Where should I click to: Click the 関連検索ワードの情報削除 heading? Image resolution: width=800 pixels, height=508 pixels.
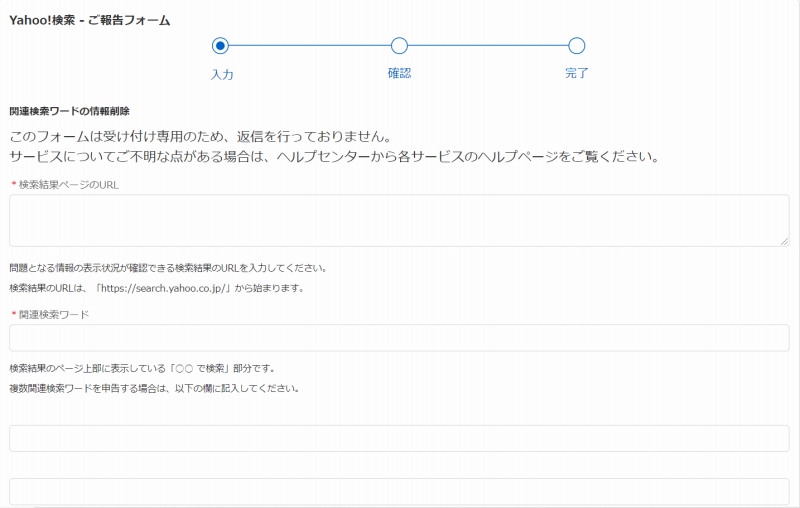coord(69,111)
